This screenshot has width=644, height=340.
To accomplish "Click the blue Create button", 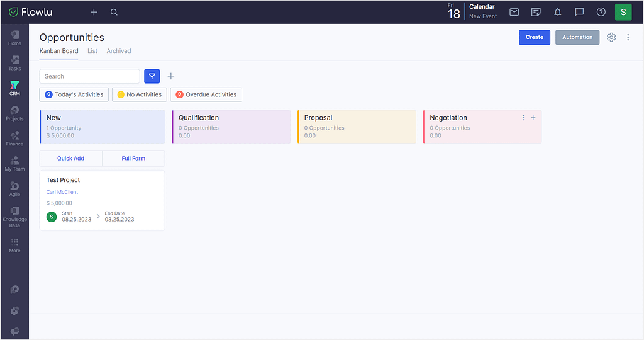I will point(535,37).
